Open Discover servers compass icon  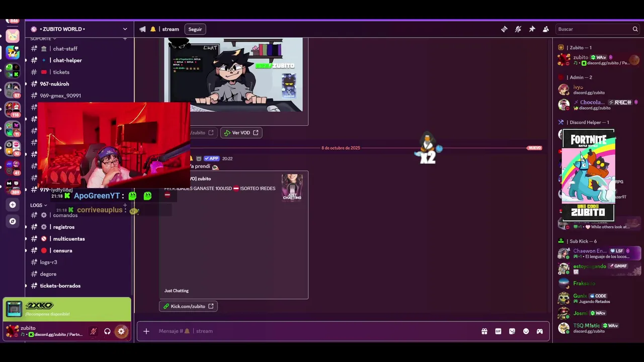pyautogui.click(x=13, y=221)
